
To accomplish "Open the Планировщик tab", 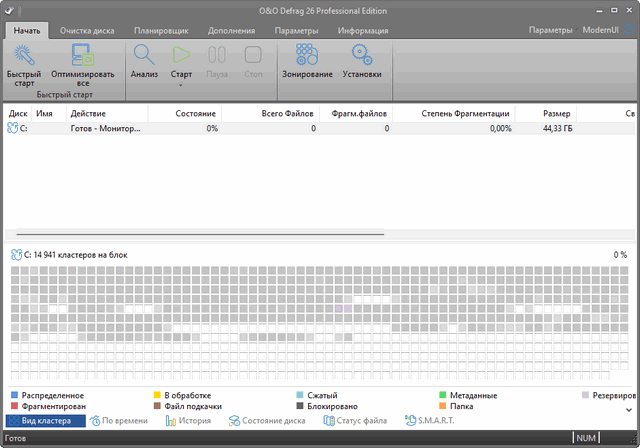I will click(161, 30).
